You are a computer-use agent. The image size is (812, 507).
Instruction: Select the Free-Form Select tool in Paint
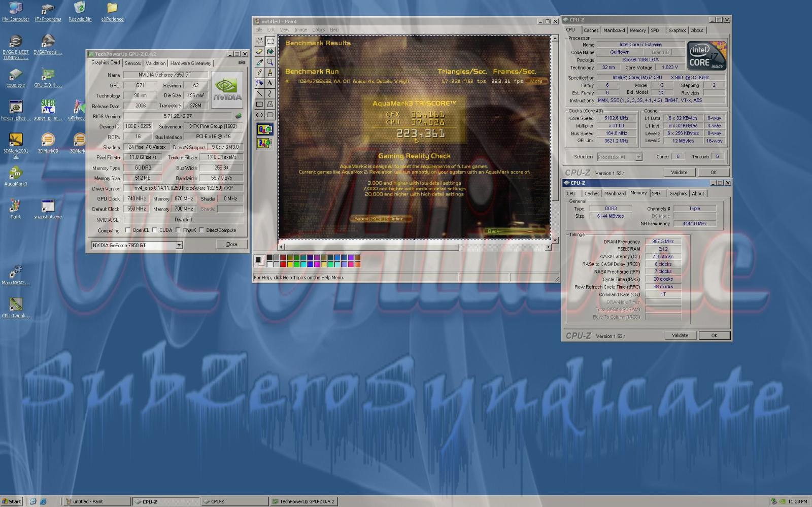259,41
